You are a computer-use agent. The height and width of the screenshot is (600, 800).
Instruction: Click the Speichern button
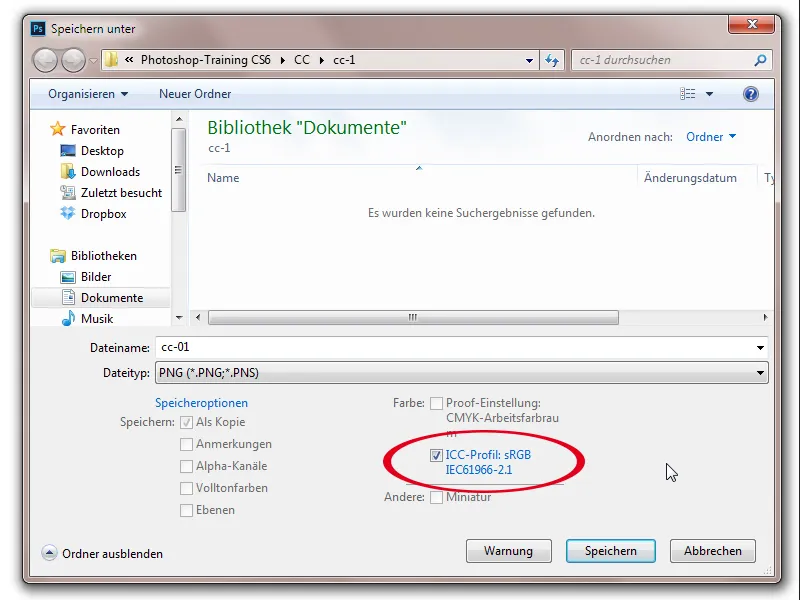pyautogui.click(x=611, y=551)
